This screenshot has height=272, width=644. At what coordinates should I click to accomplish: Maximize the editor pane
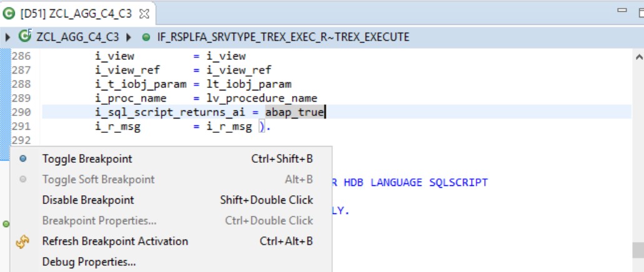tap(637, 11)
